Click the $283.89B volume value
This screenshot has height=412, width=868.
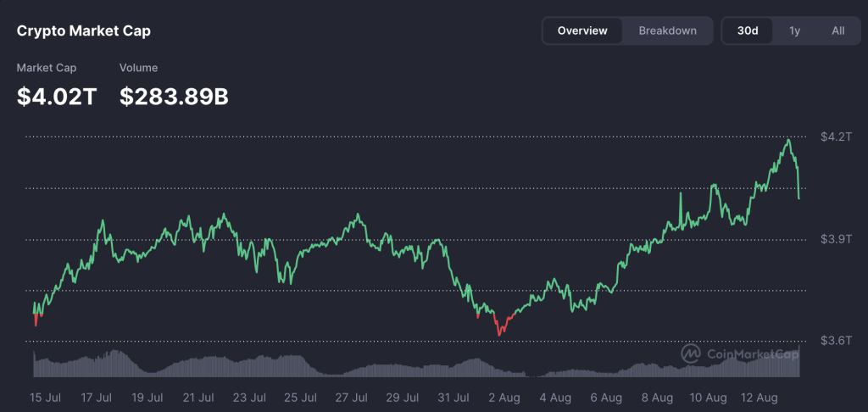click(174, 97)
